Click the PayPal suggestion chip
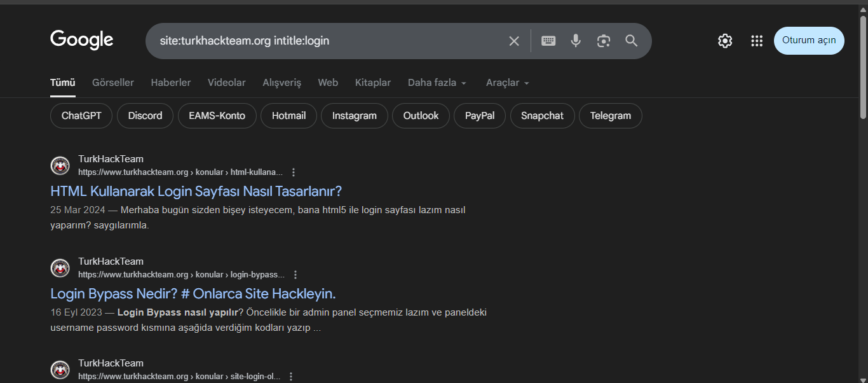 pos(480,116)
